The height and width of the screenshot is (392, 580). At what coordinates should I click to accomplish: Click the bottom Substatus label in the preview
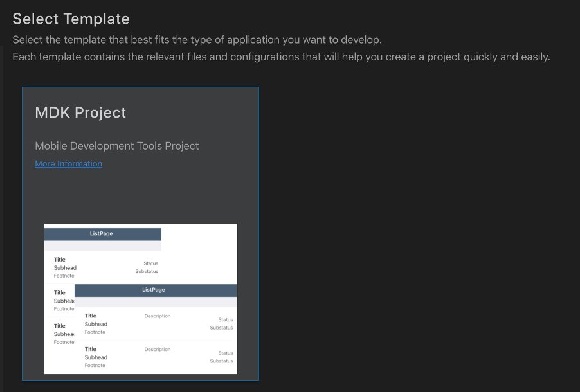point(221,361)
